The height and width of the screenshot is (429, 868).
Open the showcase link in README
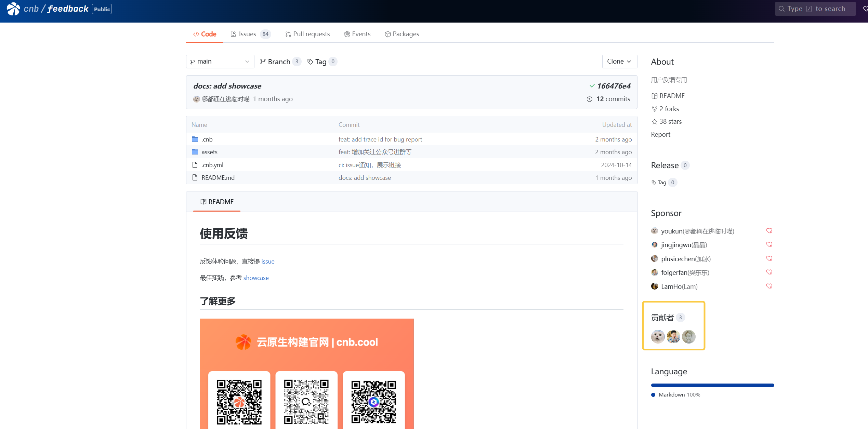(x=256, y=278)
